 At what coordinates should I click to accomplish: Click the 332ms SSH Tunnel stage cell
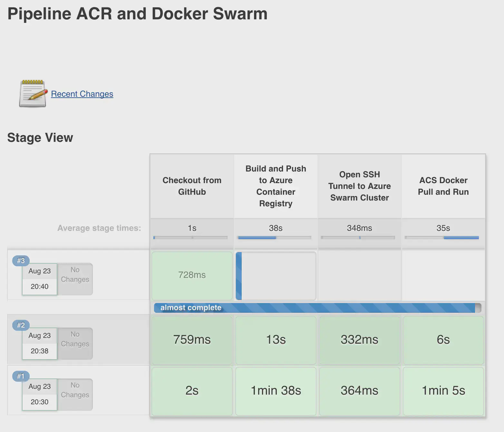click(x=359, y=340)
